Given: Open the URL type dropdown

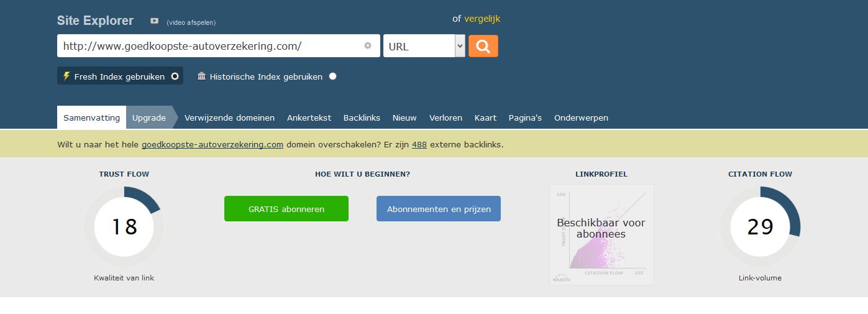Looking at the screenshot, I should click(x=424, y=46).
